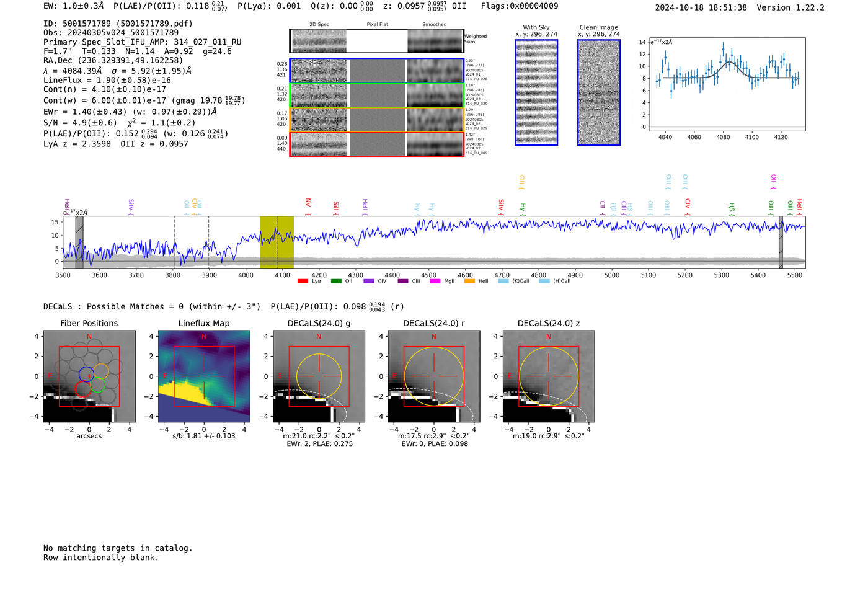
Task: Click the magenta MgII legend swatch
Action: pyautogui.click(x=435, y=281)
